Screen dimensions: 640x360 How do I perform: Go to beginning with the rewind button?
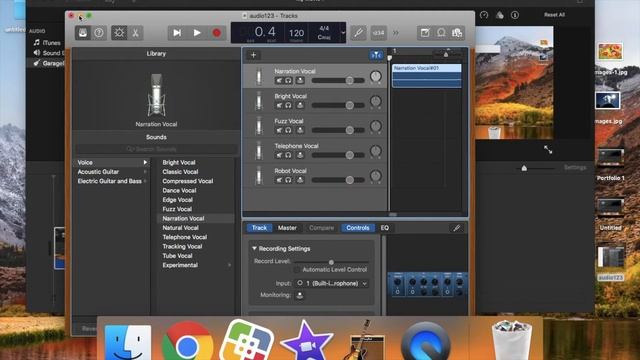pos(177,33)
